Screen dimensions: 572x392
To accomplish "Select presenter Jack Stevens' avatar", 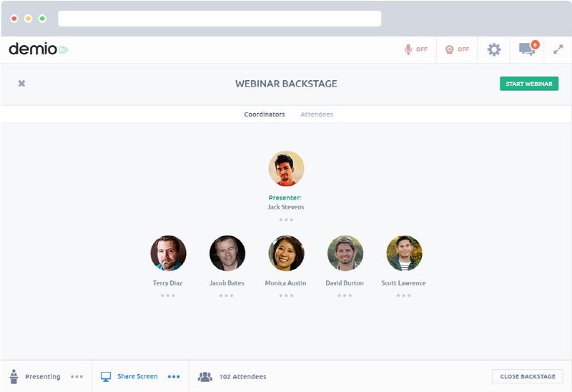I will [x=286, y=169].
